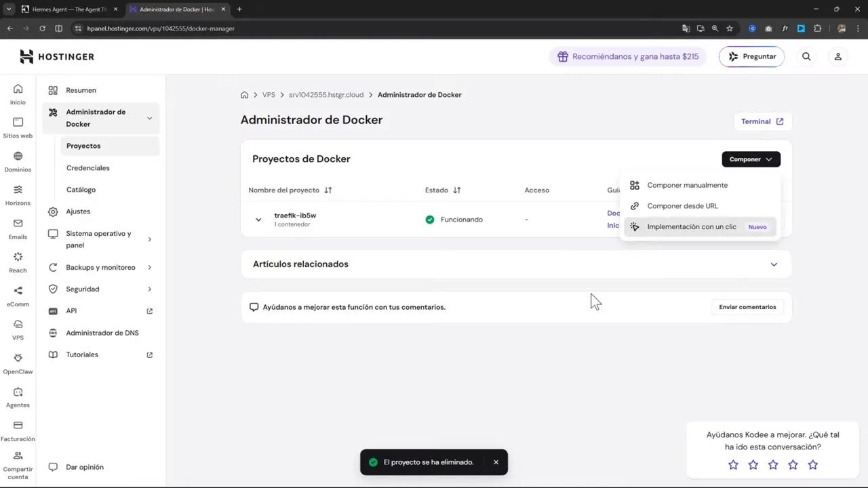Image resolution: width=868 pixels, height=488 pixels.
Task: Open Administrador de DNS
Action: [101, 333]
